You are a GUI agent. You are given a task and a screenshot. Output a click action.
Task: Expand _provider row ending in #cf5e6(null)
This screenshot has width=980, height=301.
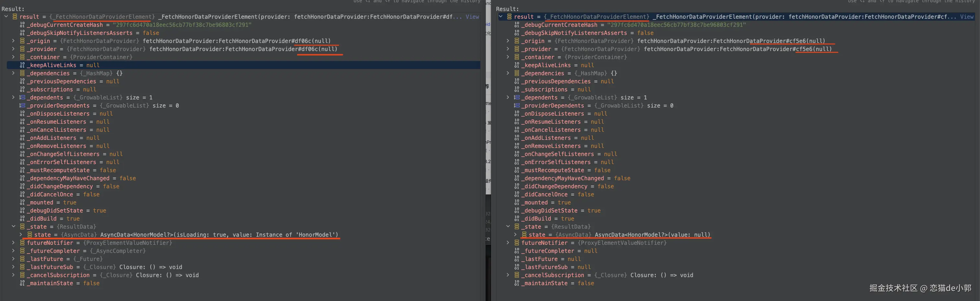point(508,49)
